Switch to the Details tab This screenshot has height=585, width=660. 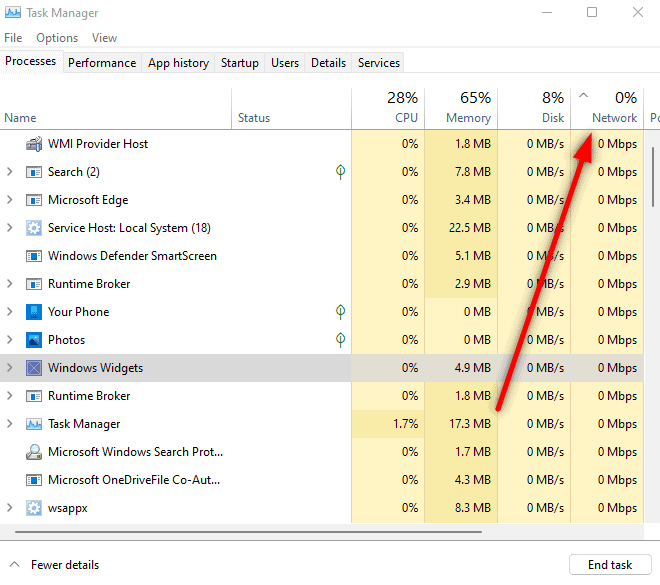(328, 63)
